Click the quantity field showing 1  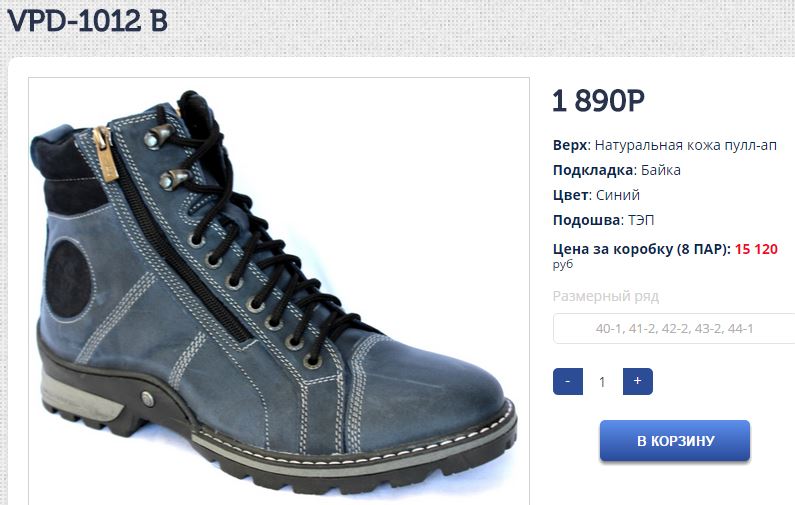602,382
